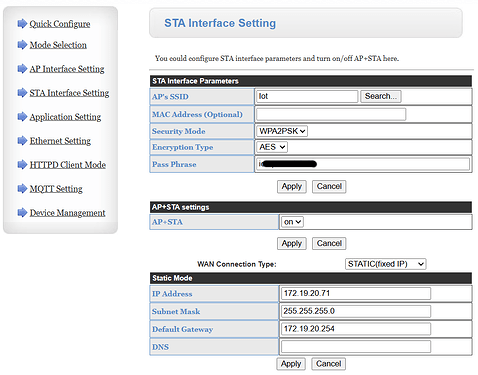Image resolution: width=478 pixels, height=375 pixels.
Task: Click the 'You could configure STA interface' description
Action: (x=277, y=59)
